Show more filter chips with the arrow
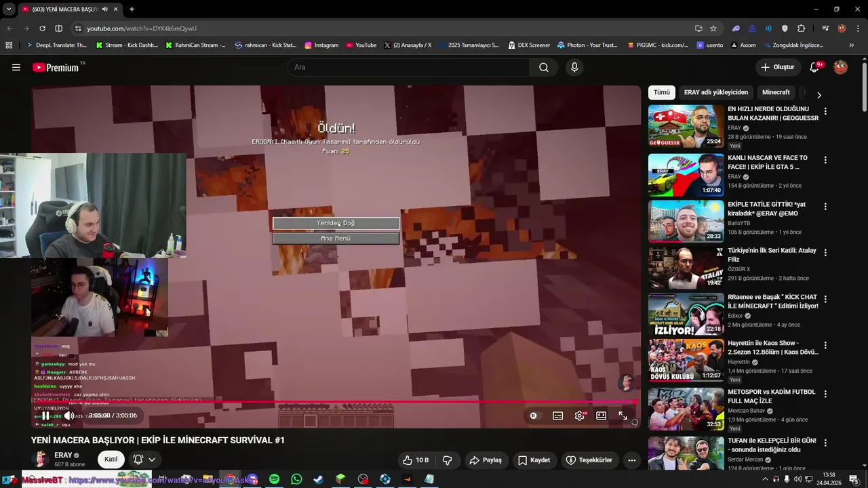868x488 pixels. [818, 95]
